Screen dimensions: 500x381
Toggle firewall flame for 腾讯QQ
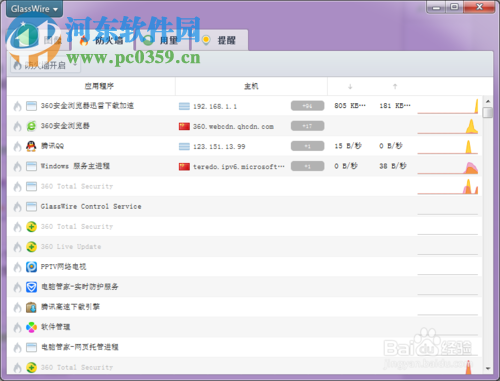[17, 146]
